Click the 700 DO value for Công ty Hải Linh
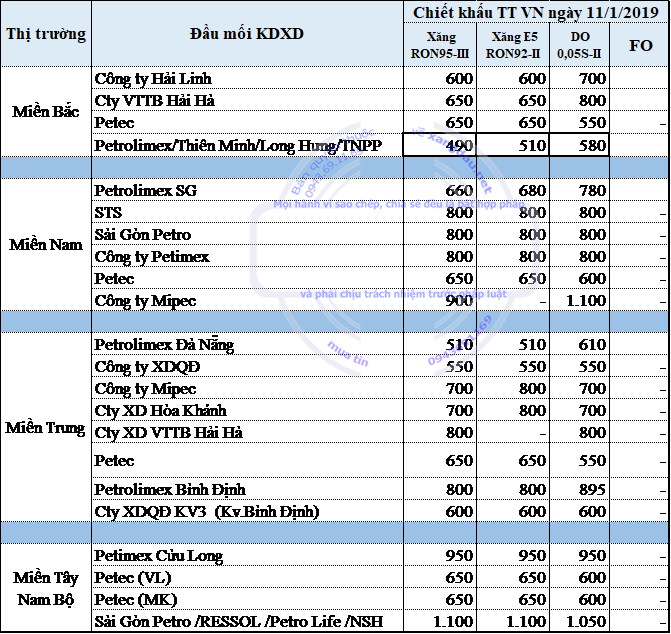Image resolution: width=671 pixels, height=634 pixels. (579, 78)
